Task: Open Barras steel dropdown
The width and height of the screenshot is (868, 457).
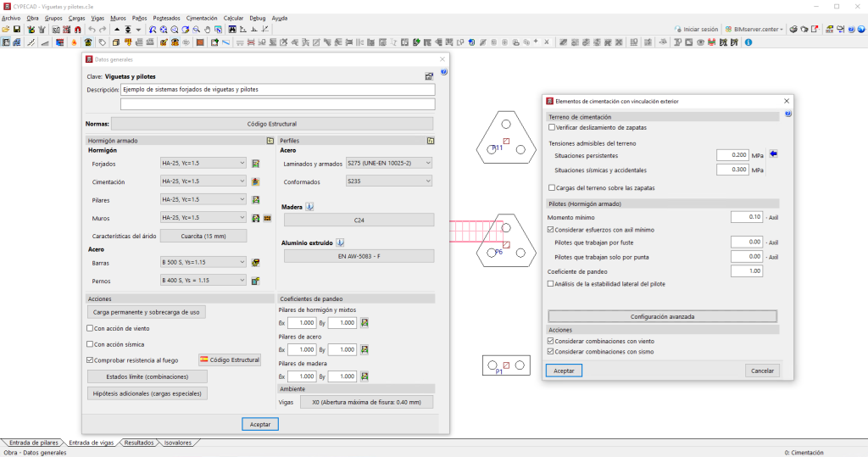Action: tap(203, 262)
